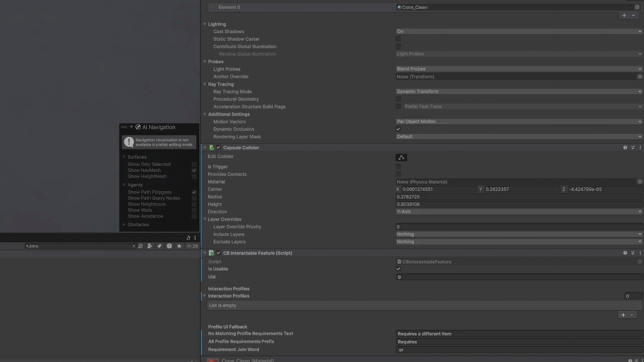Collapse the Agents section in AI Navigation

pyautogui.click(x=124, y=185)
